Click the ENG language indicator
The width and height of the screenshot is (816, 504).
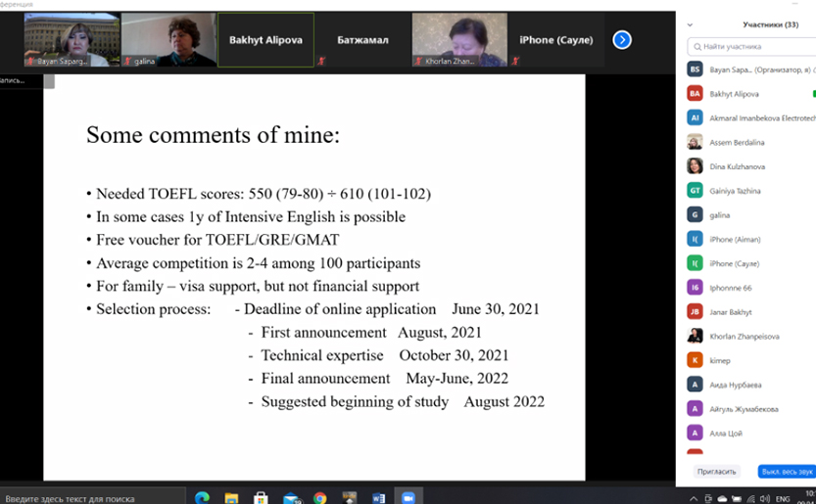coord(783,497)
